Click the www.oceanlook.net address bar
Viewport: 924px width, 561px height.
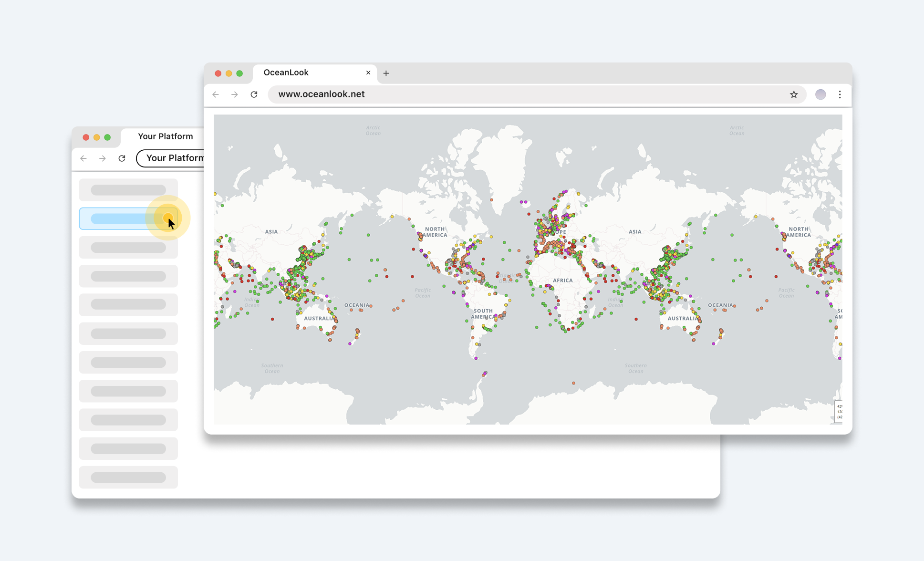tap(525, 94)
